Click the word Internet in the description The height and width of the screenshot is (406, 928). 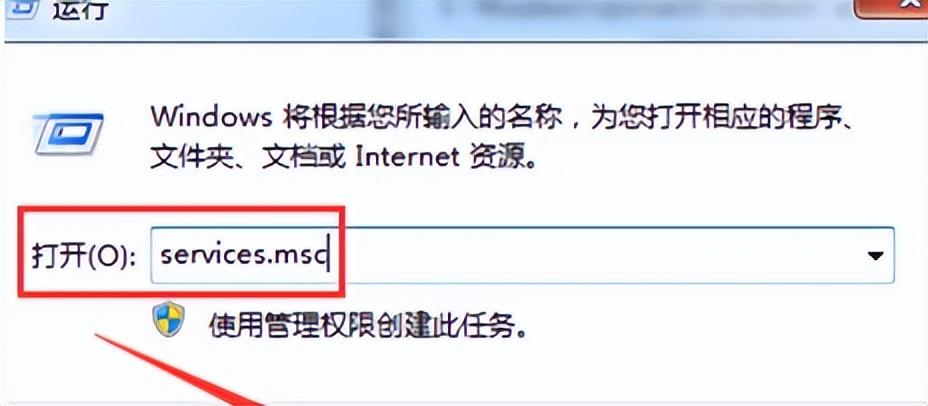point(408,157)
